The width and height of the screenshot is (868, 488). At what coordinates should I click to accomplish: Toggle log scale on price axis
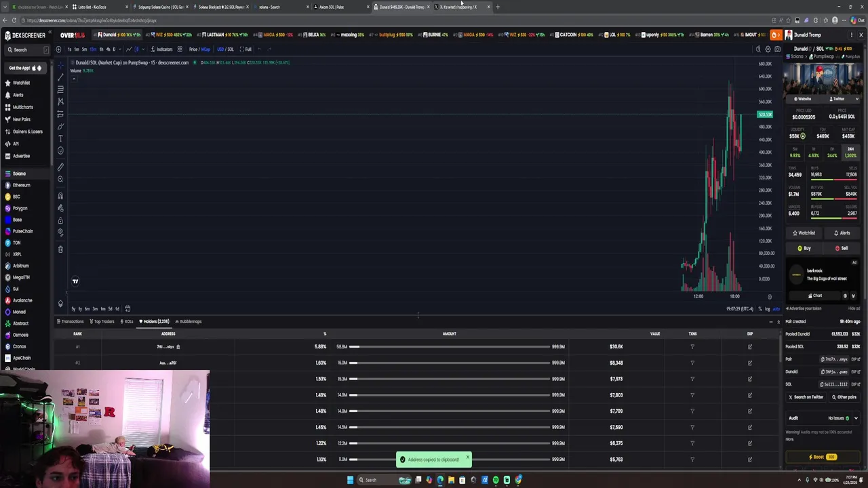pos(768,309)
